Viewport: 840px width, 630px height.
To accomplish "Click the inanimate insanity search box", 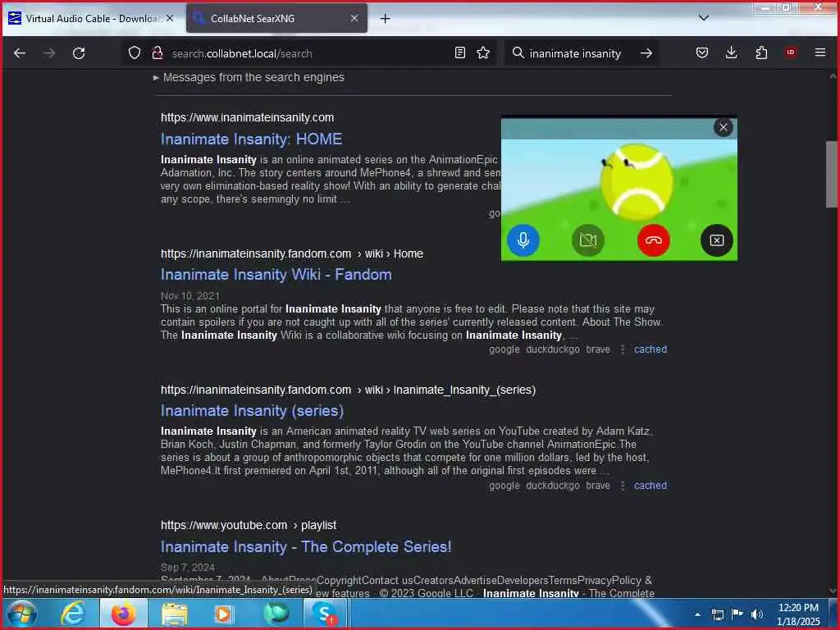I will tap(582, 53).
